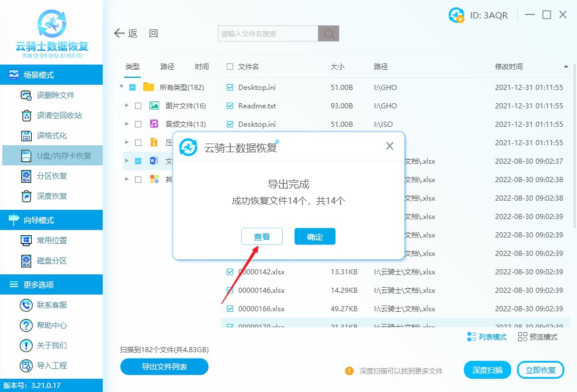Image resolution: width=577 pixels, height=392 pixels.
Task: Sort by the 大小 column header
Action: pyautogui.click(x=338, y=66)
